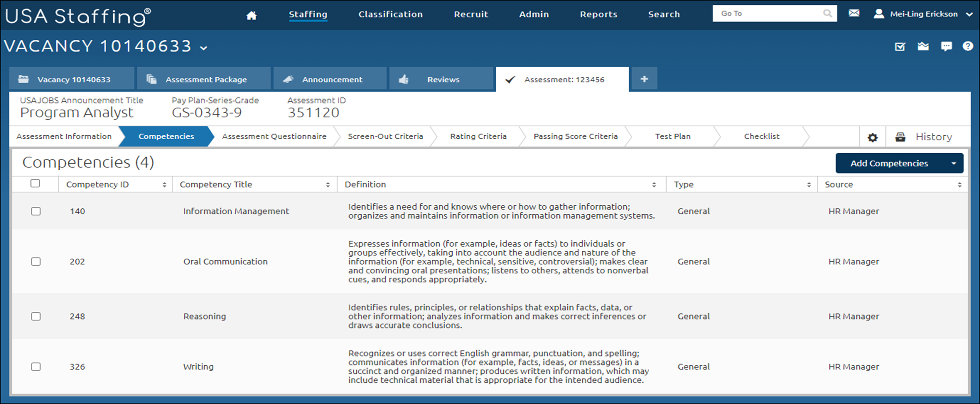The width and height of the screenshot is (980, 404).
Task: Click the History archive box icon
Action: coord(900,137)
